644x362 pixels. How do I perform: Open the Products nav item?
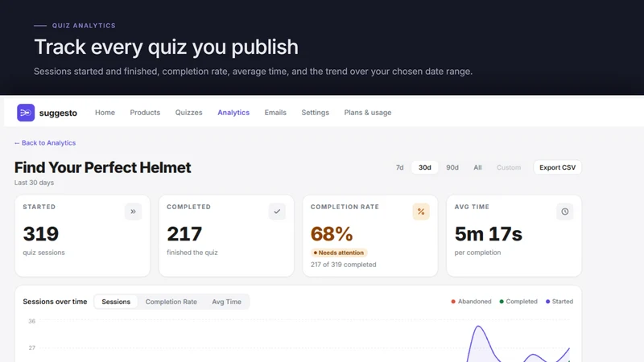(145, 113)
